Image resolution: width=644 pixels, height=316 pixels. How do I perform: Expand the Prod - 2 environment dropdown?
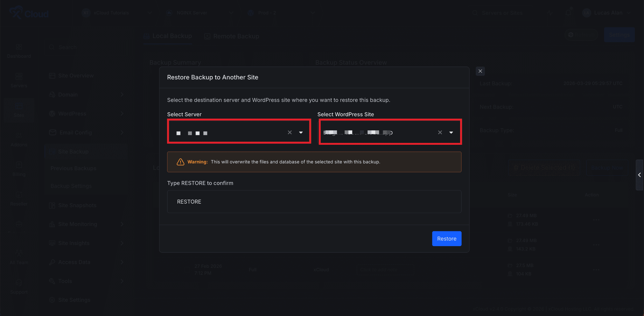click(x=313, y=13)
